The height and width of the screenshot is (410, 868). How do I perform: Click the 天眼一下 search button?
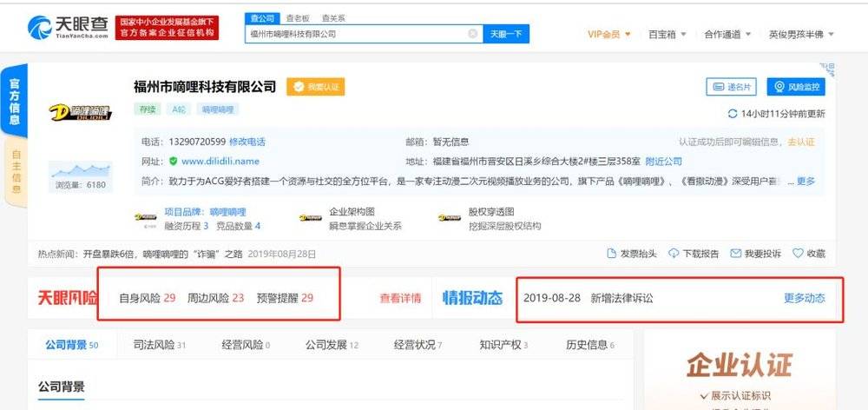pos(506,34)
